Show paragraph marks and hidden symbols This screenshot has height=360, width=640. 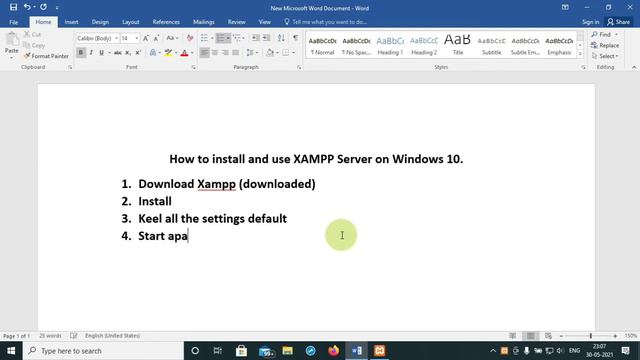pyautogui.click(x=295, y=38)
